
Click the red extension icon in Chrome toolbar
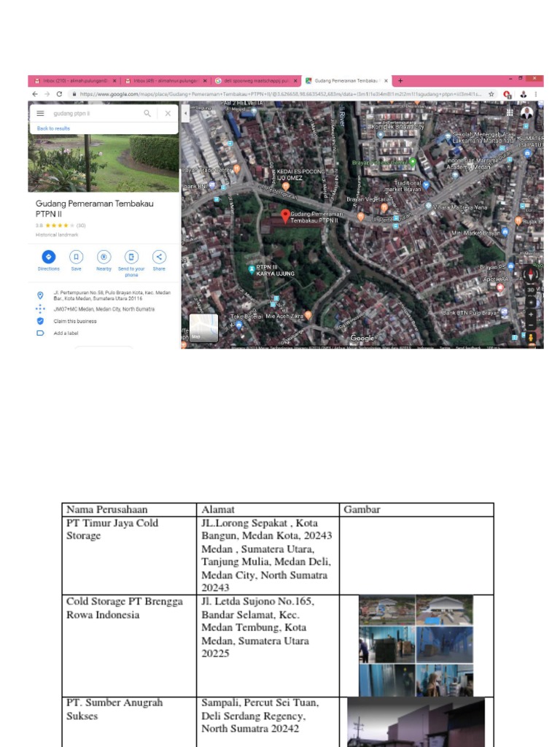[x=507, y=94]
